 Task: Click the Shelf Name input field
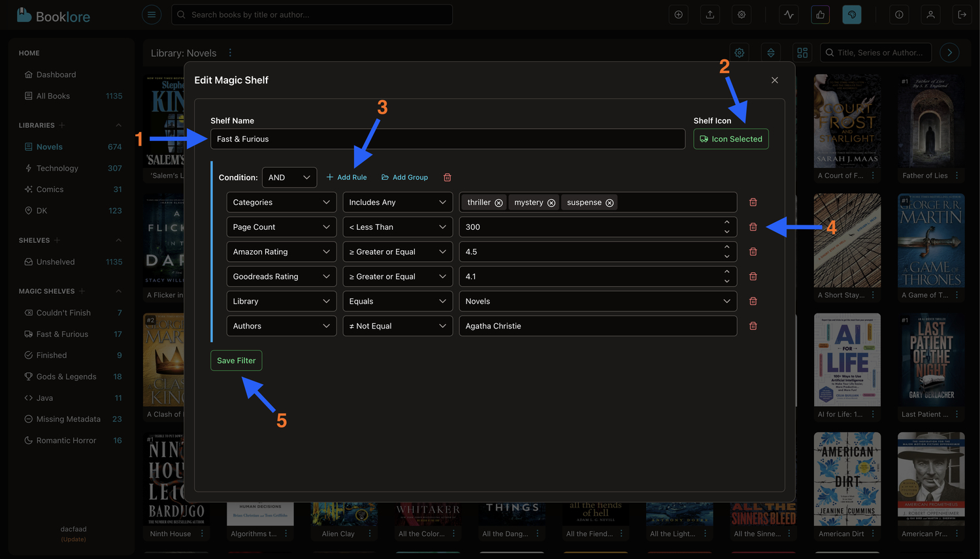tap(447, 139)
